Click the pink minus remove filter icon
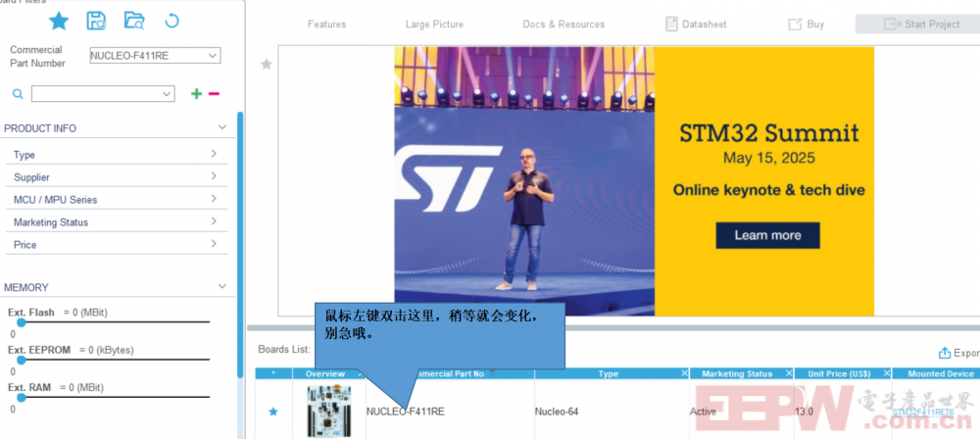980x439 pixels. (x=214, y=94)
